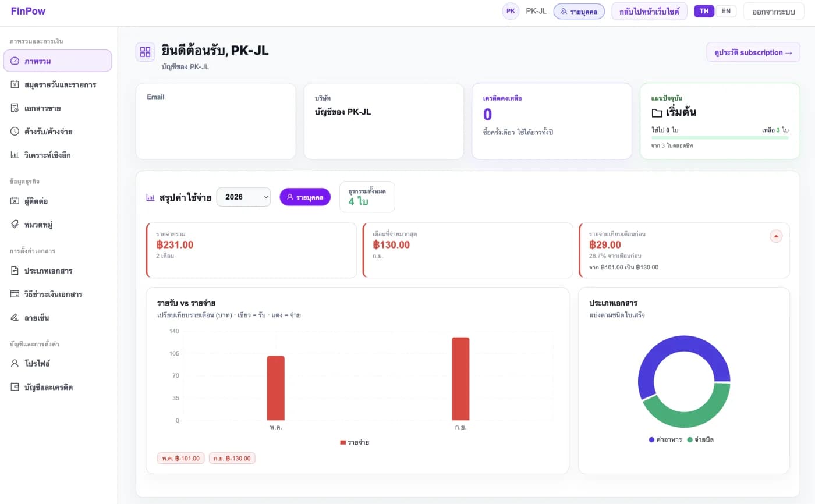Toggle the รายจ่าย legend series in the chart

point(355,442)
